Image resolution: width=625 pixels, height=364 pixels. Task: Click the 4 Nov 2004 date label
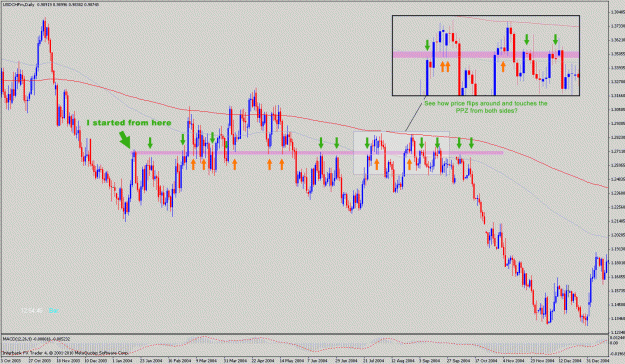(x=513, y=360)
